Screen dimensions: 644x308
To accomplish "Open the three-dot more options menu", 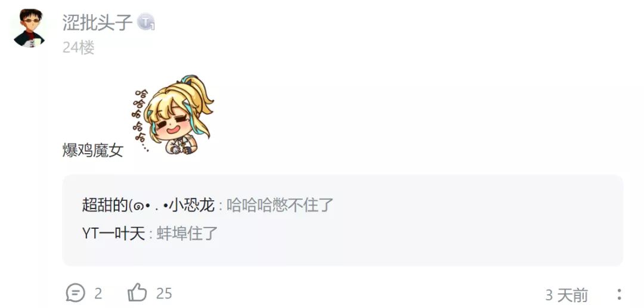I will (x=619, y=294).
